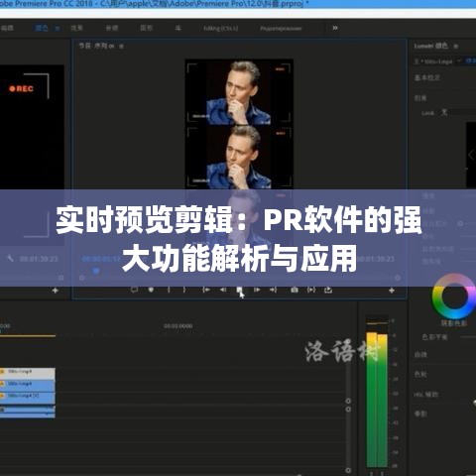Expand the HSL 辅助 section

pos(425,395)
